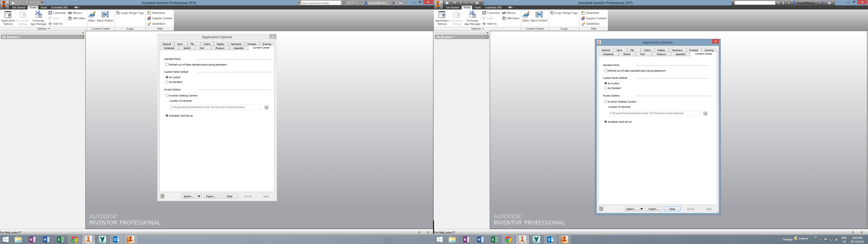Click the star favorites icon in the Inventor 2015 title bar
Viewport: 868px width, 244px height.
[x=788, y=3]
